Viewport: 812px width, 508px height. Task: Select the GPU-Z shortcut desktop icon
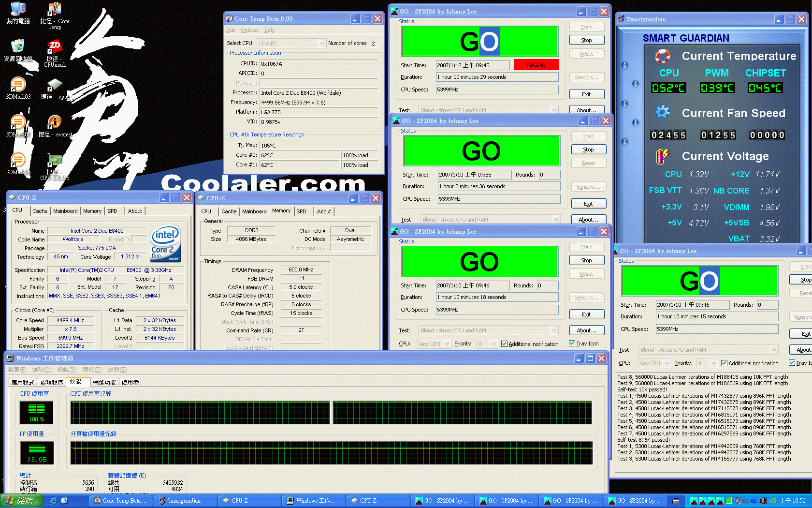point(55,167)
